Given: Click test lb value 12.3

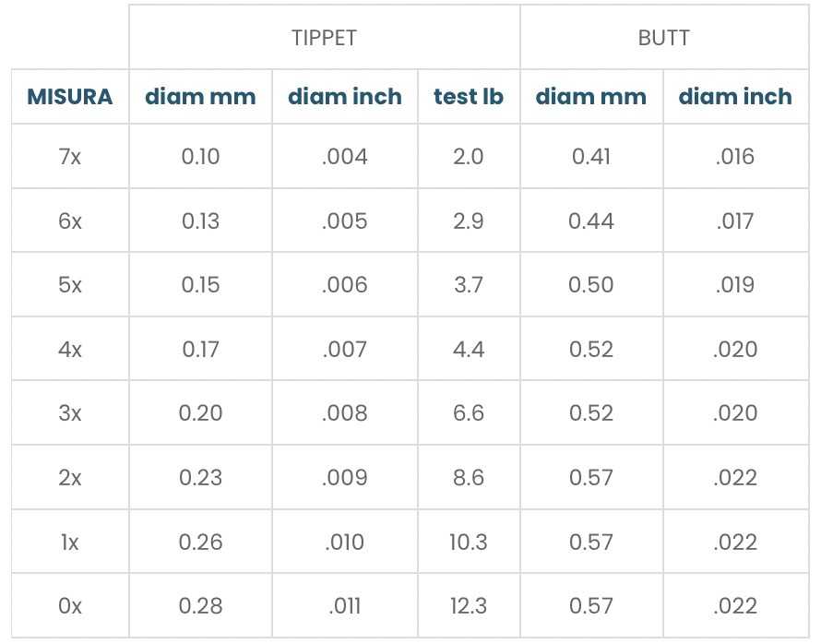Looking at the screenshot, I should click(x=469, y=606).
